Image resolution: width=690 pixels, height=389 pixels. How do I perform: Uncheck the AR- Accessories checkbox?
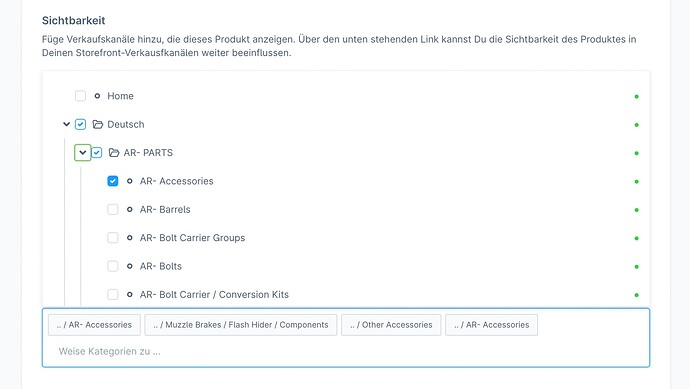coord(113,181)
